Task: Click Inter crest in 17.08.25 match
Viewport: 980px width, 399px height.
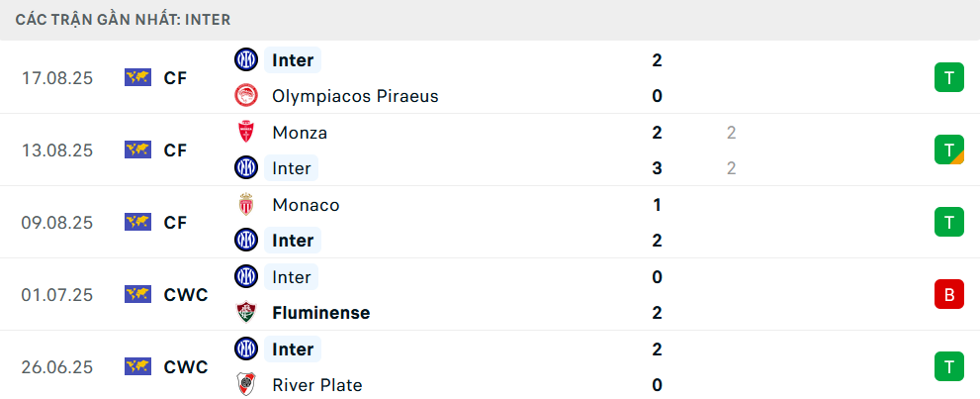Action: 245,60
